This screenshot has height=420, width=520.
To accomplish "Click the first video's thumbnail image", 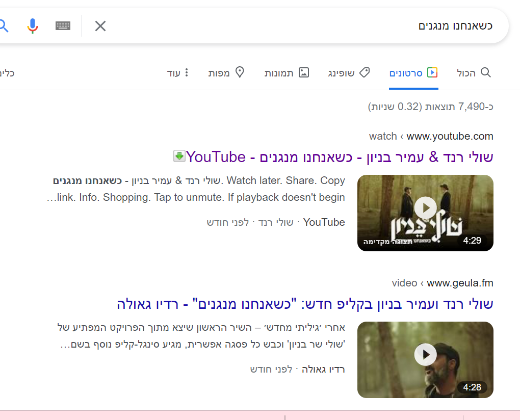I will pyautogui.click(x=425, y=213).
